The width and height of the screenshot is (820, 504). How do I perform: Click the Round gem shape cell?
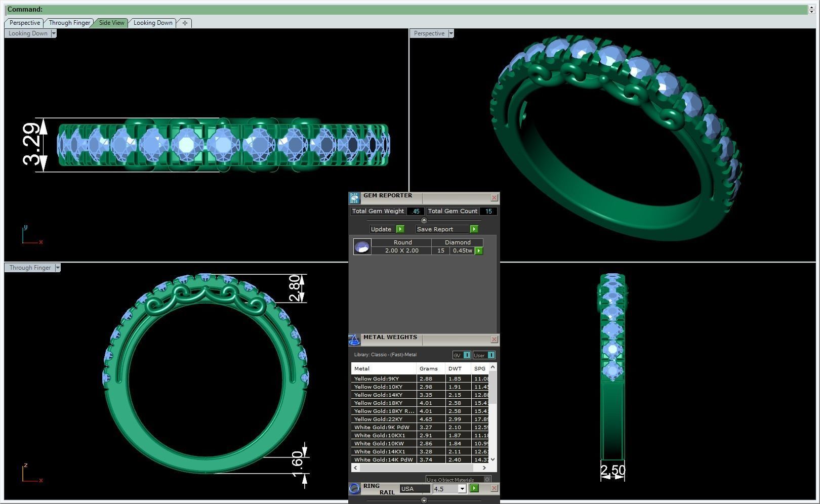coord(402,242)
